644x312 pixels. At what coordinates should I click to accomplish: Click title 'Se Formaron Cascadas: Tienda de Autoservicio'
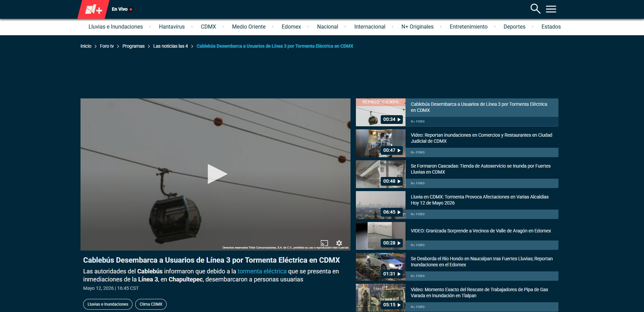tap(481, 169)
